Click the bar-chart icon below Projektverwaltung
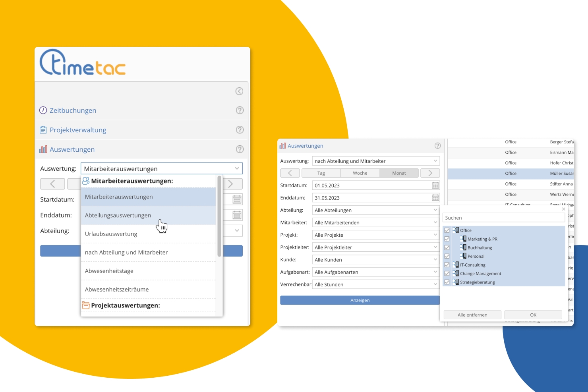This screenshot has height=392, width=588. 43,149
